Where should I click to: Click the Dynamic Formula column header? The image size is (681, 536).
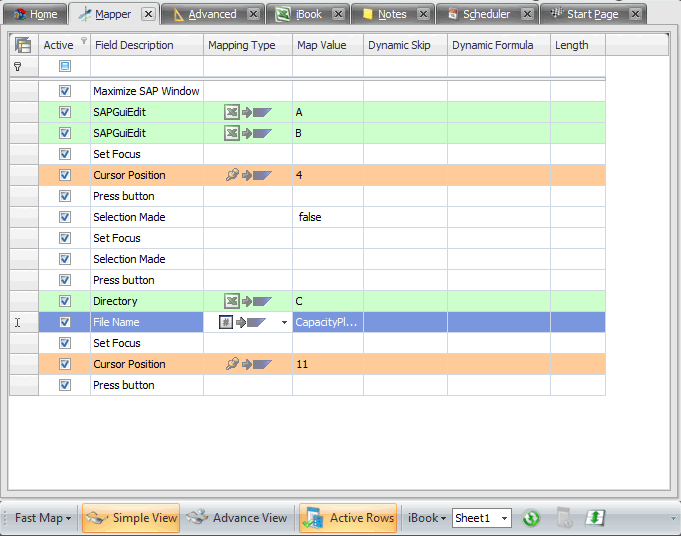point(499,45)
